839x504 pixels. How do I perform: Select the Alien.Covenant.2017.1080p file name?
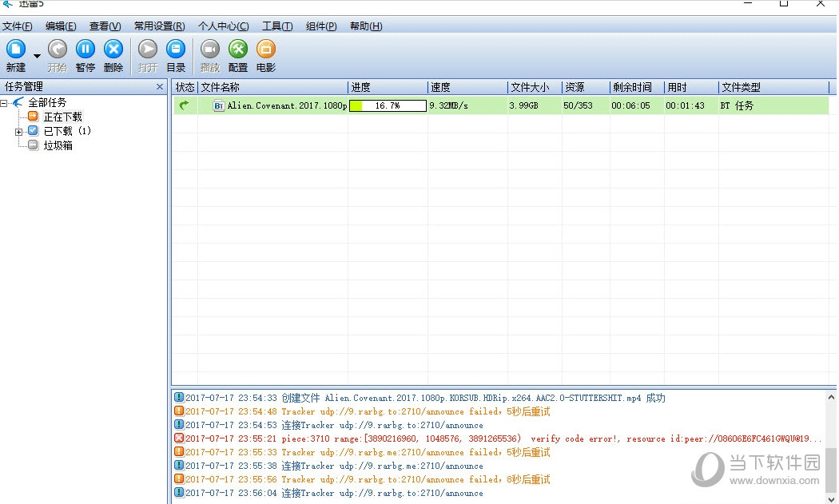(x=287, y=106)
